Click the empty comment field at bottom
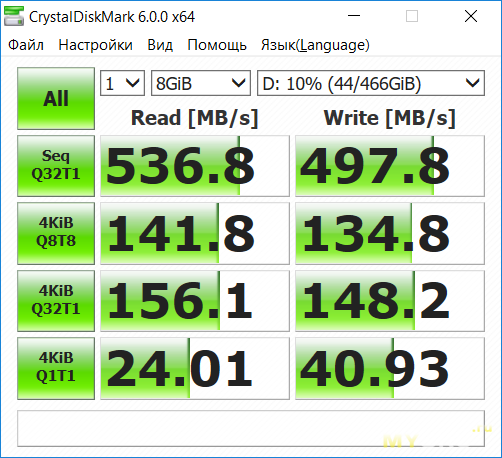The image size is (502, 458). (251, 428)
